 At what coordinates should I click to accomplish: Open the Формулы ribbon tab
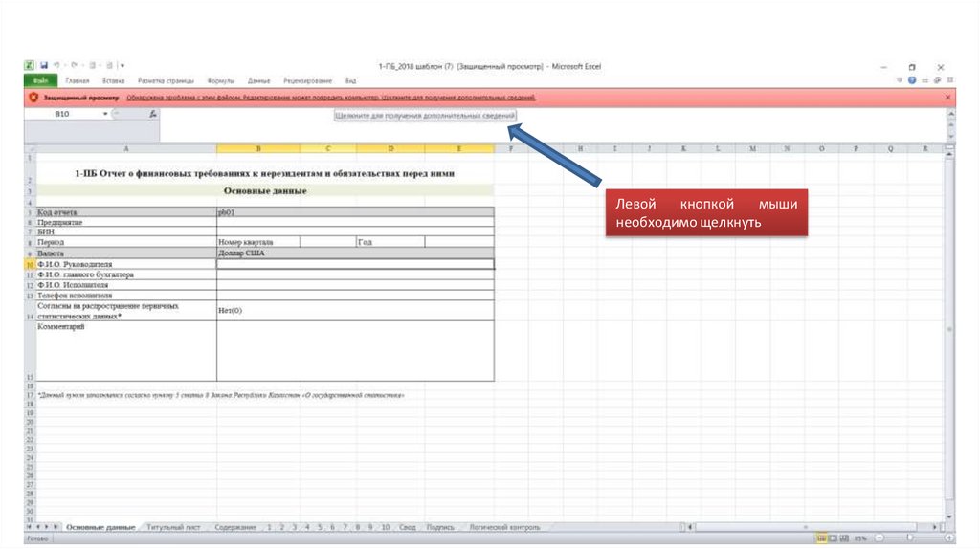pyautogui.click(x=221, y=81)
